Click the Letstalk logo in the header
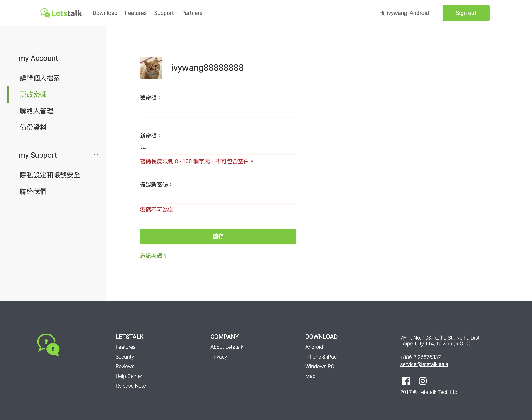The width and height of the screenshot is (532, 420). coord(61,13)
